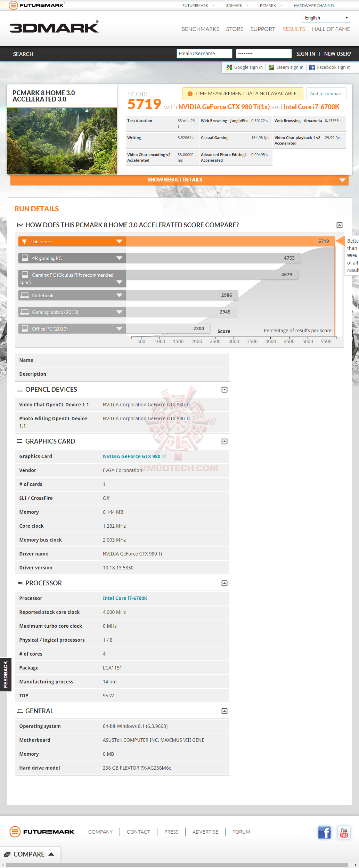359x868 pixels.
Task: Click the laptop icon beside Notebook
Action: click(25, 295)
